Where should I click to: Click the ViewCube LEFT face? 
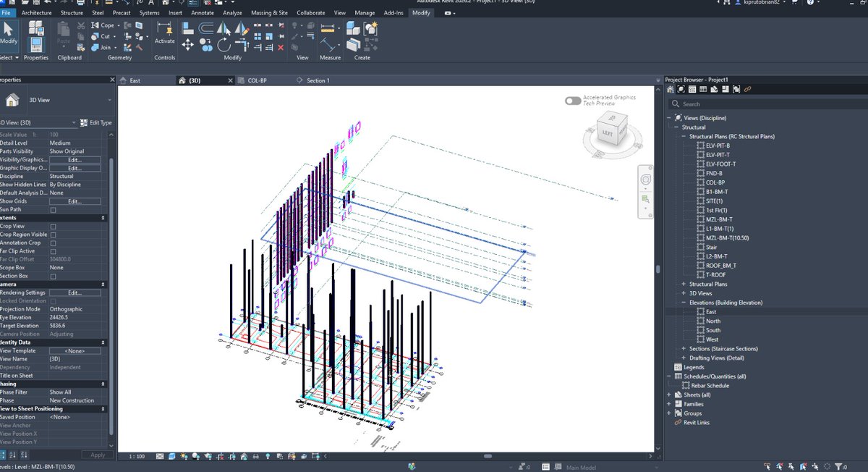click(x=606, y=132)
